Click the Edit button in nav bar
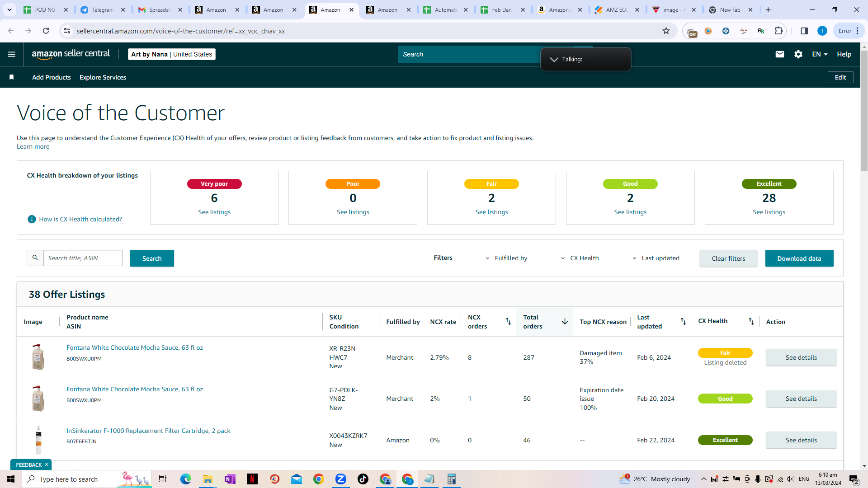This screenshot has height=488, width=868. 840,77
